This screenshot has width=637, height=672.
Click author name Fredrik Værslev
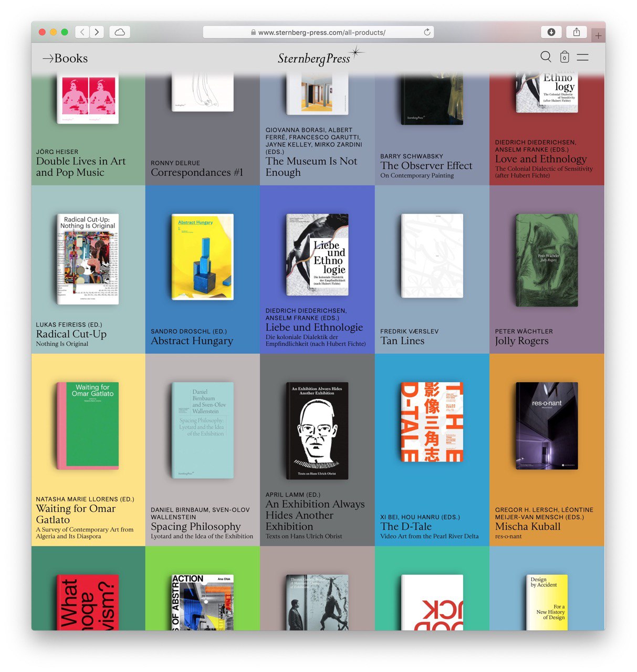[409, 331]
